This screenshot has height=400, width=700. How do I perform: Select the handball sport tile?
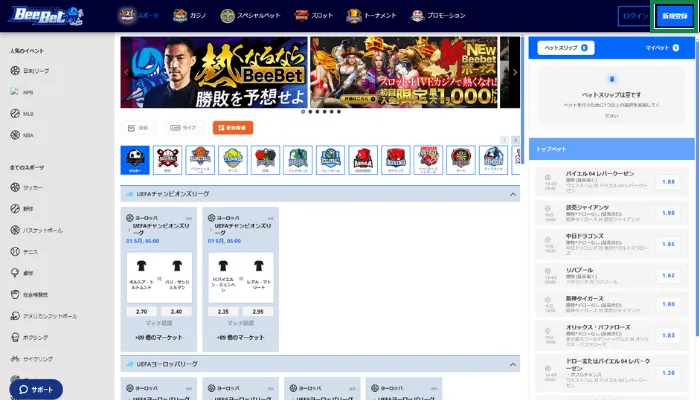[298, 160]
